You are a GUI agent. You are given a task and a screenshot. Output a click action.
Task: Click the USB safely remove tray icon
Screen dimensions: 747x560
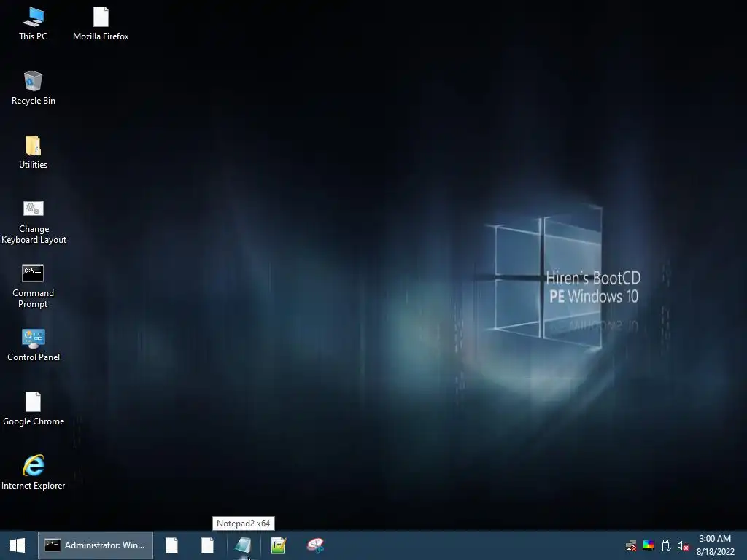tap(666, 545)
